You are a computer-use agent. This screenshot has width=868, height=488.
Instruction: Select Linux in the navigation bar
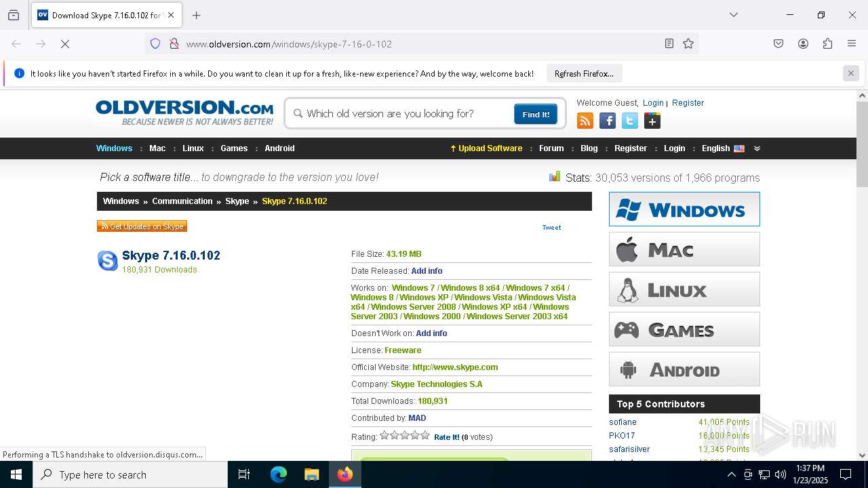click(193, 148)
